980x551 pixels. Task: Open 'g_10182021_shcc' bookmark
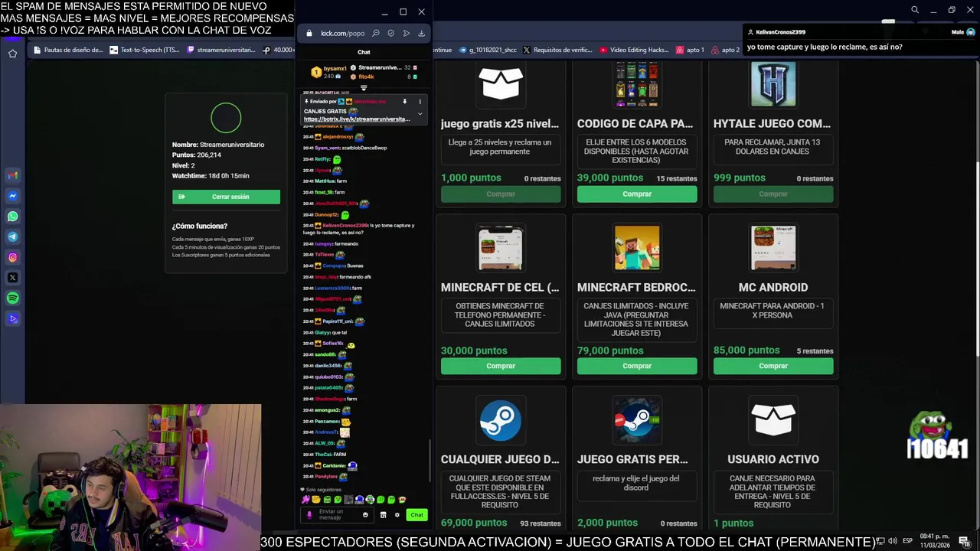[x=487, y=50]
